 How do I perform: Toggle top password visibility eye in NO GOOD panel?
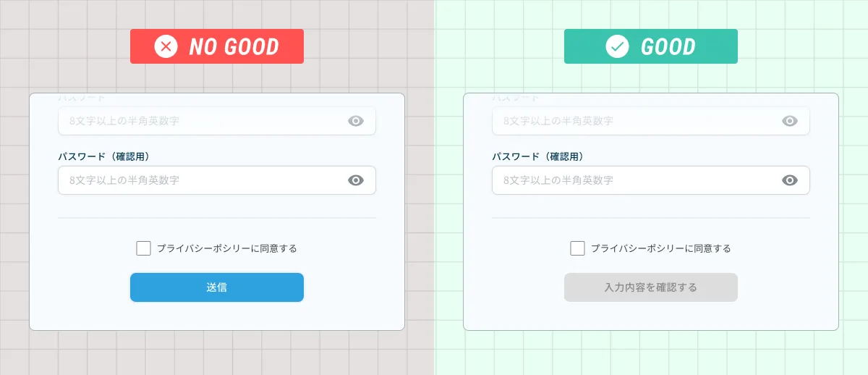pos(356,121)
